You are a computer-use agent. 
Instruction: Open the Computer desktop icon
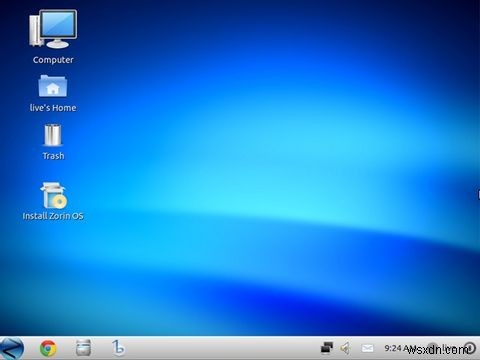(x=53, y=29)
